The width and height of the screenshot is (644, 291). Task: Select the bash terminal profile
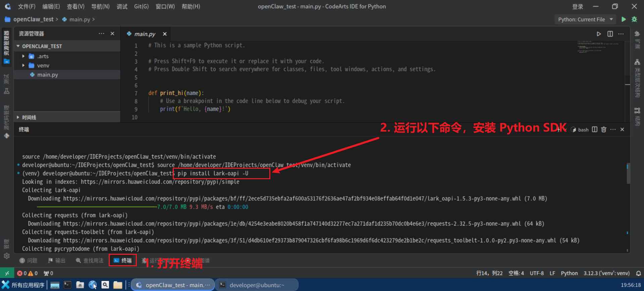tap(580, 130)
